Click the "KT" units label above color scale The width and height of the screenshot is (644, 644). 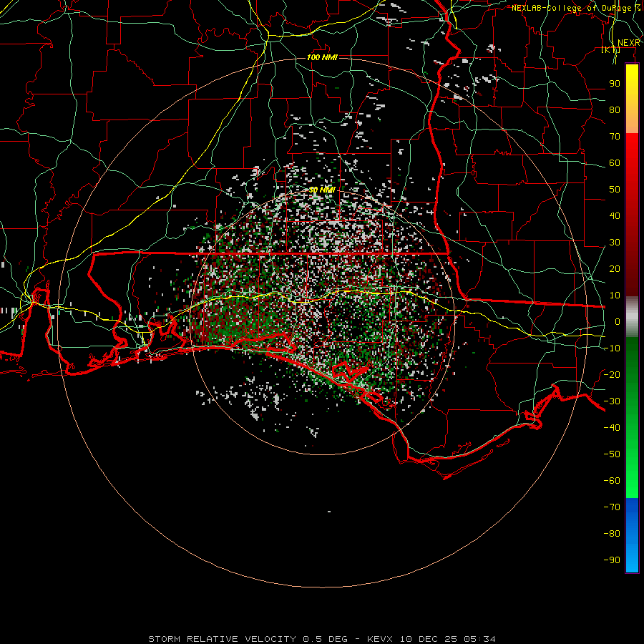(611, 50)
